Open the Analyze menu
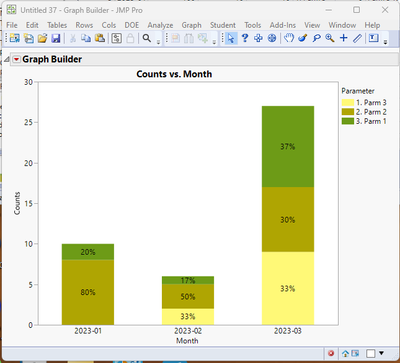 pyautogui.click(x=160, y=25)
